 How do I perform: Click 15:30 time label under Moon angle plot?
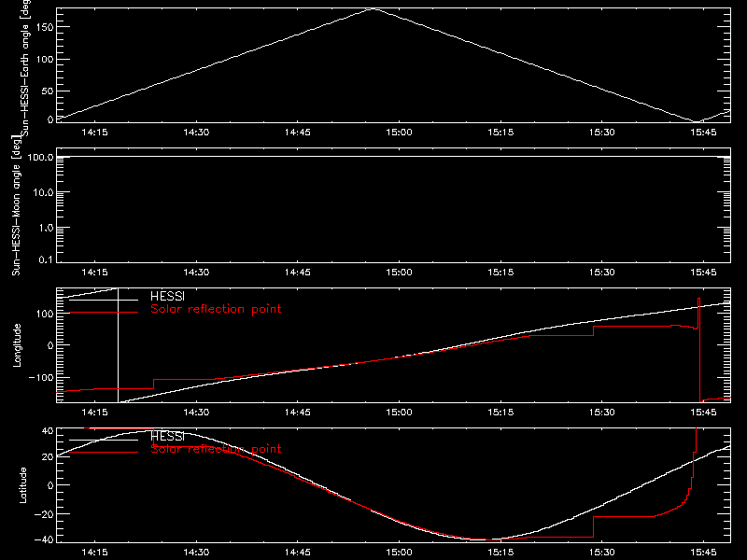click(602, 273)
